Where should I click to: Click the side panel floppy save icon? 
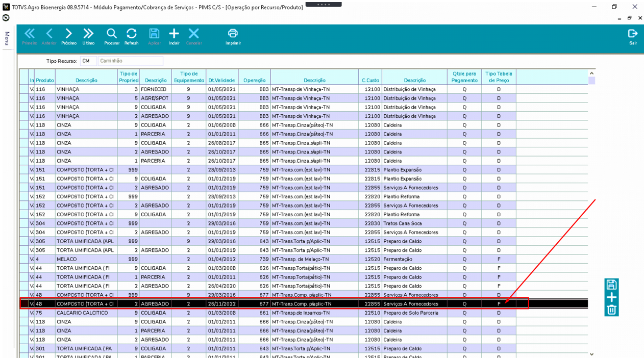pyautogui.click(x=611, y=285)
